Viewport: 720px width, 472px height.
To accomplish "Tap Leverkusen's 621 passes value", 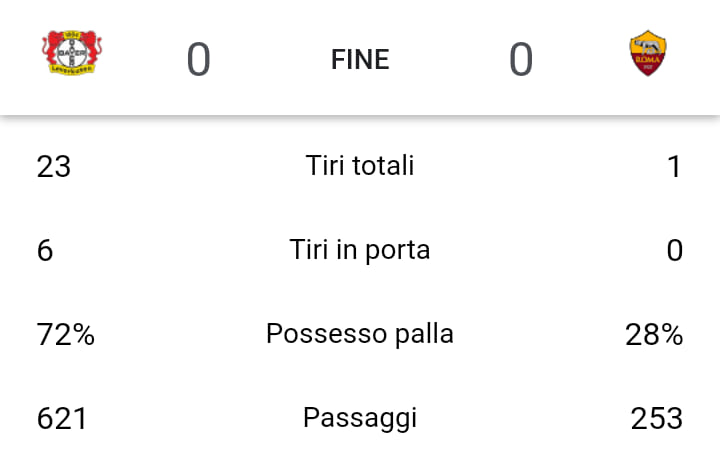I will [62, 418].
